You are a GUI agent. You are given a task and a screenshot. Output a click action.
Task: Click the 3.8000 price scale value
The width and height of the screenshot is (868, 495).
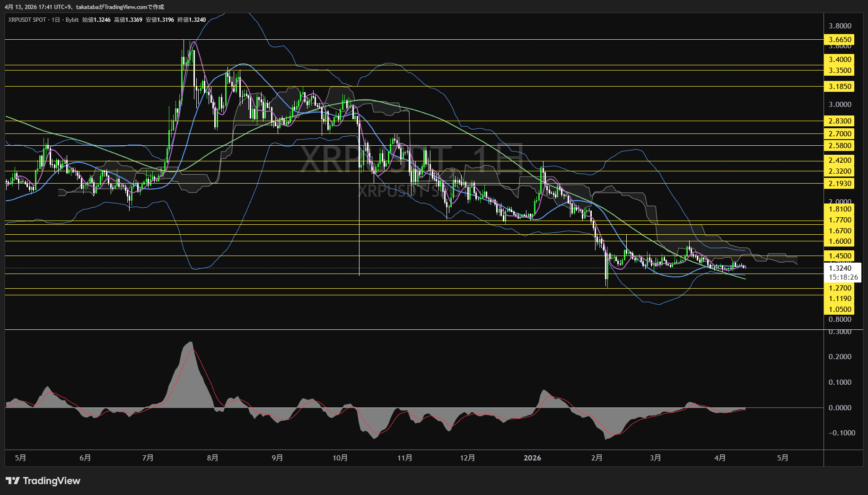pyautogui.click(x=840, y=26)
